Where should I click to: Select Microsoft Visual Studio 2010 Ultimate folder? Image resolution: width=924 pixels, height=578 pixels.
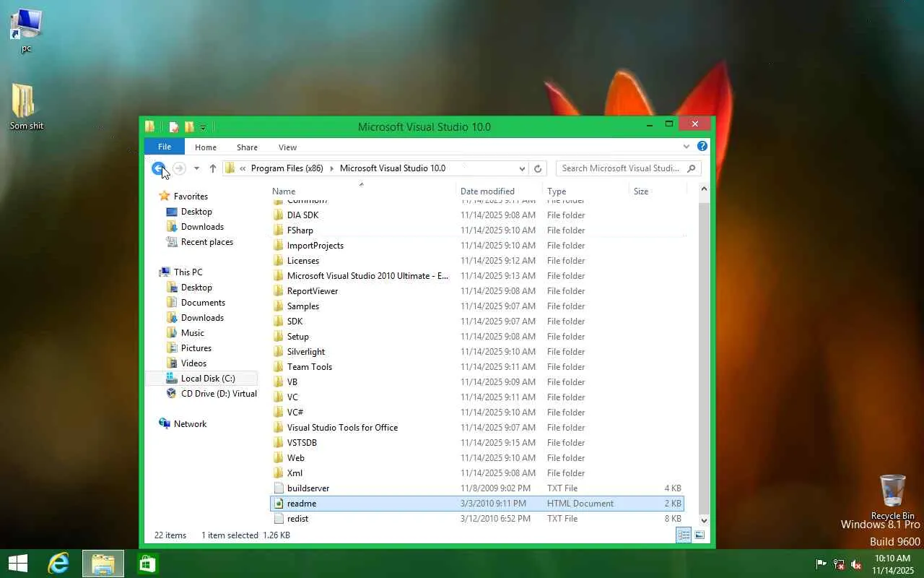point(477,276)
